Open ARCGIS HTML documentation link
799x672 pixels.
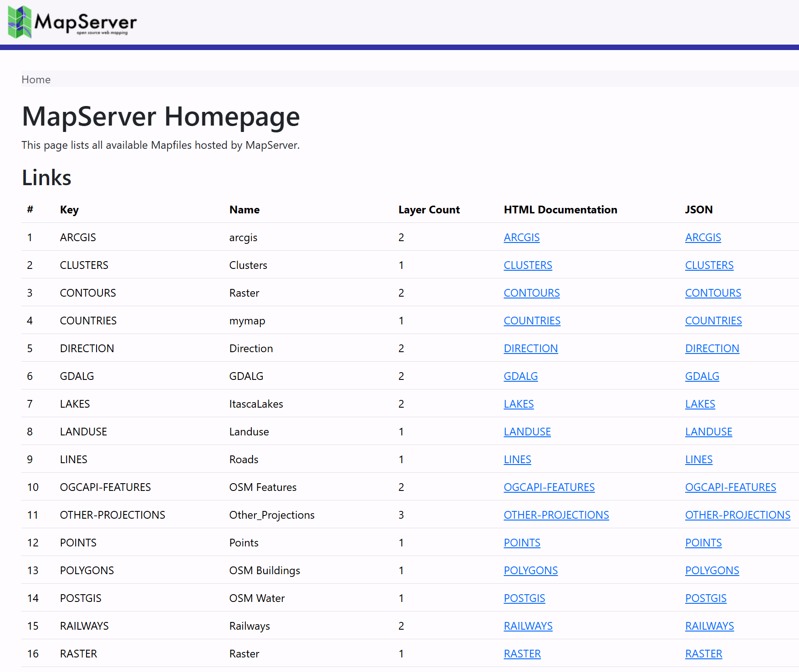(522, 237)
